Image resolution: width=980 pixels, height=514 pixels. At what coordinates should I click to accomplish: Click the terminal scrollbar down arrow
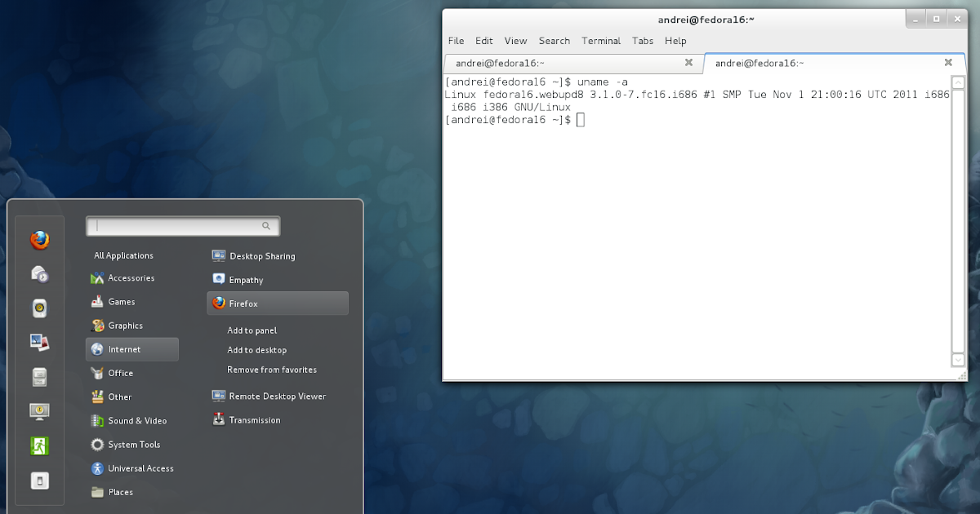959,360
